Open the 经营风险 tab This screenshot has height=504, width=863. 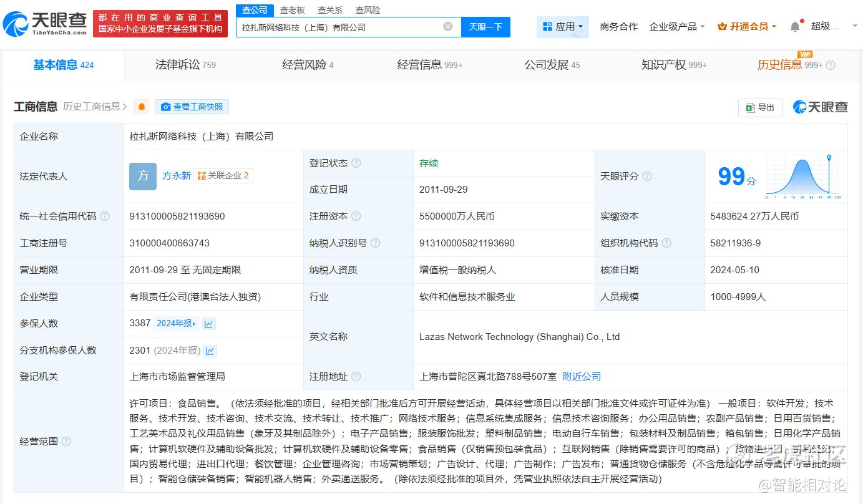308,65
